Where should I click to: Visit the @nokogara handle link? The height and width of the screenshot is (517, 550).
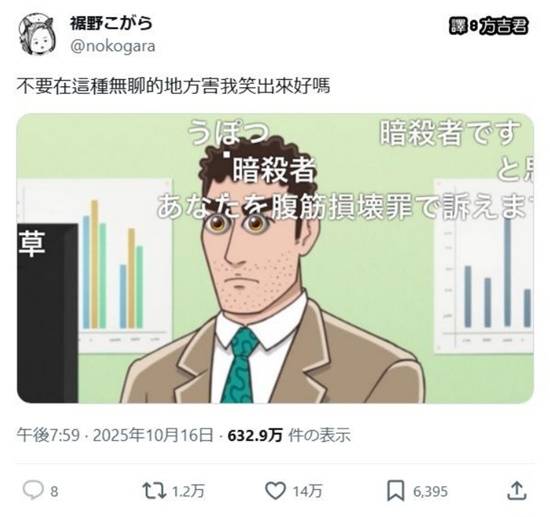pyautogui.click(x=113, y=46)
